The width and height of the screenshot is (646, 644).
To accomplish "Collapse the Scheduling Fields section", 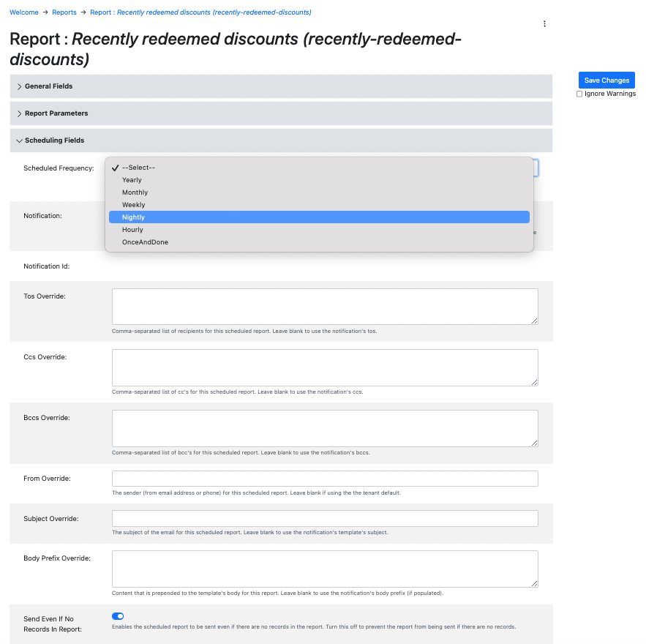I will pos(281,141).
